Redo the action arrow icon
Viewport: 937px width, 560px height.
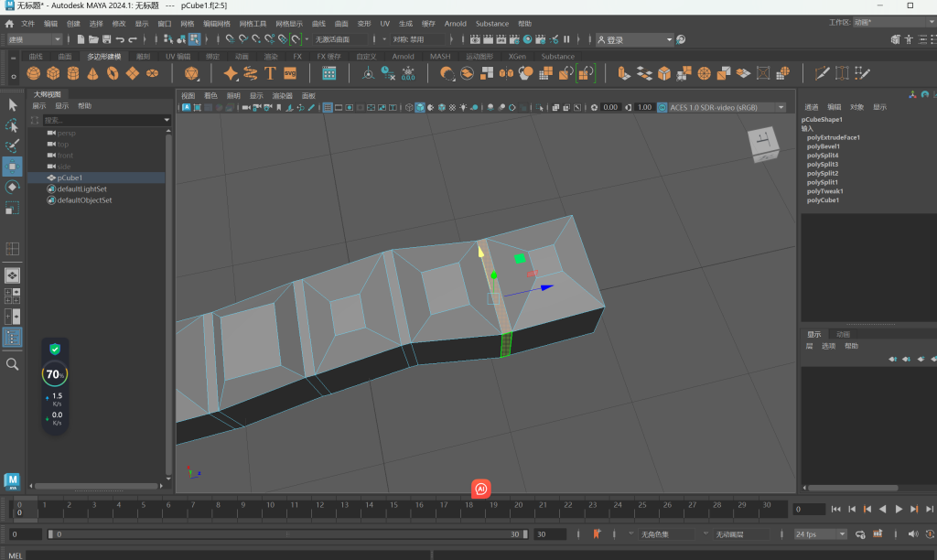133,39
